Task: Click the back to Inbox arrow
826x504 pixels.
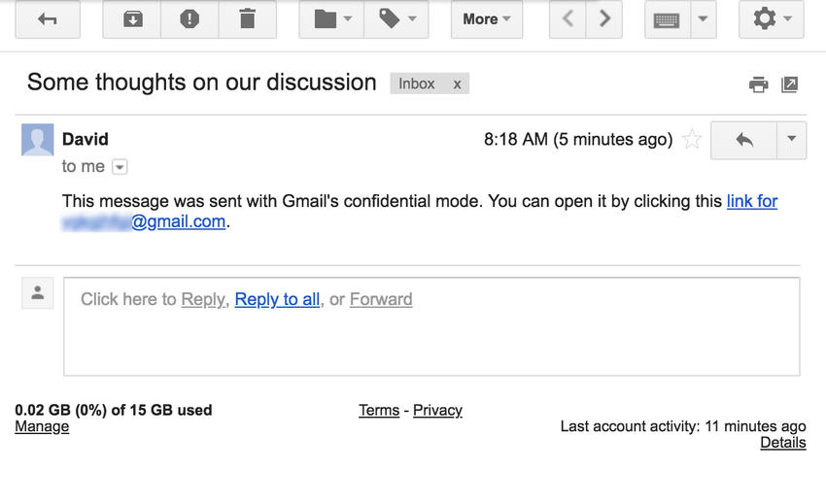Action: 47,19
